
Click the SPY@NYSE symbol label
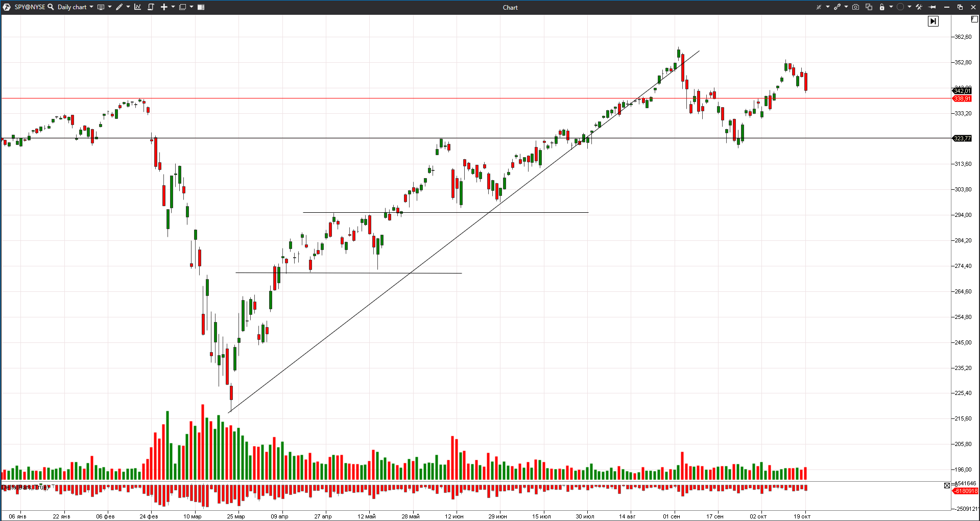[29, 7]
